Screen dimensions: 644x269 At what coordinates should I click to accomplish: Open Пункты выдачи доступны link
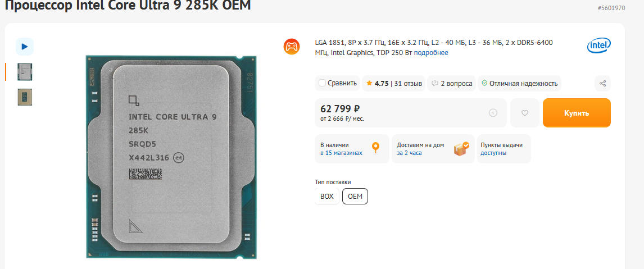click(x=504, y=149)
